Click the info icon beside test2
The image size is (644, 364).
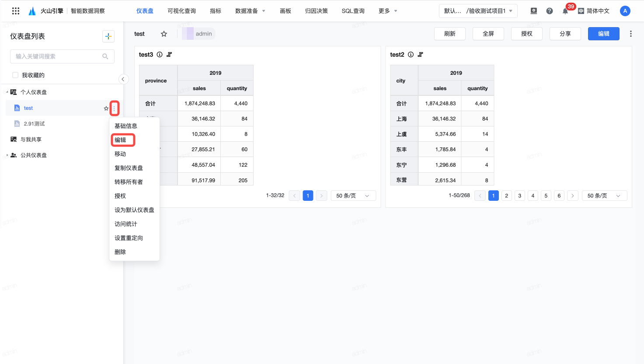(411, 55)
